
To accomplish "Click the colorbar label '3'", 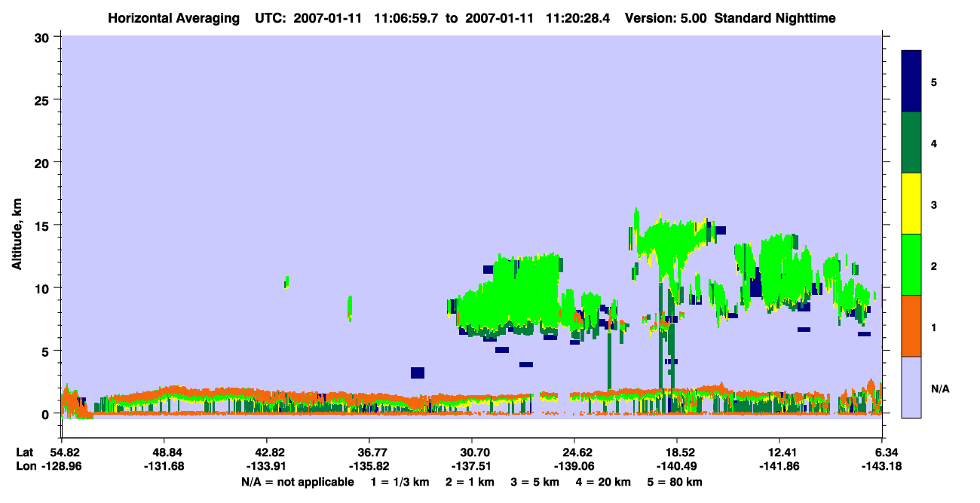I will [x=934, y=204].
